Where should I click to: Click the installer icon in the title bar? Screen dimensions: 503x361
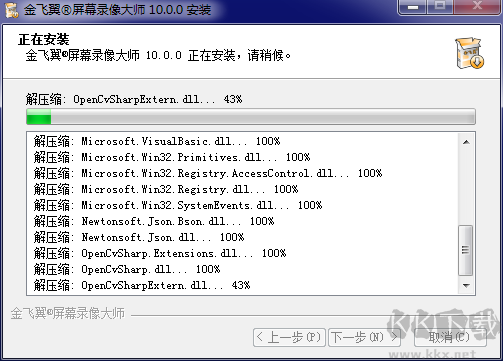point(12,10)
